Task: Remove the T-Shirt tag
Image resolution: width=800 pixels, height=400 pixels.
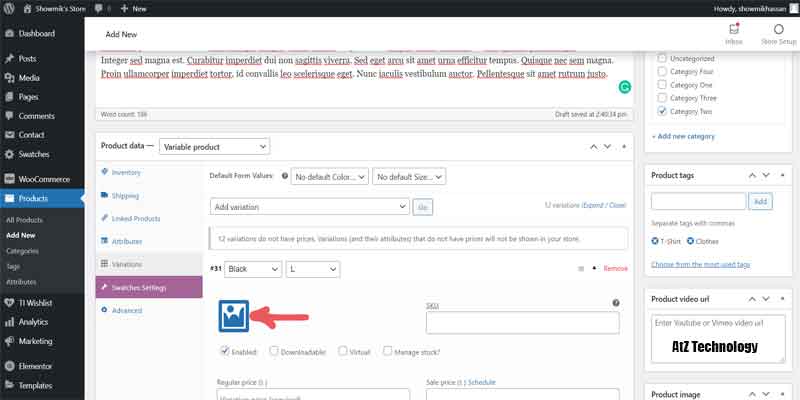Action: (x=656, y=241)
